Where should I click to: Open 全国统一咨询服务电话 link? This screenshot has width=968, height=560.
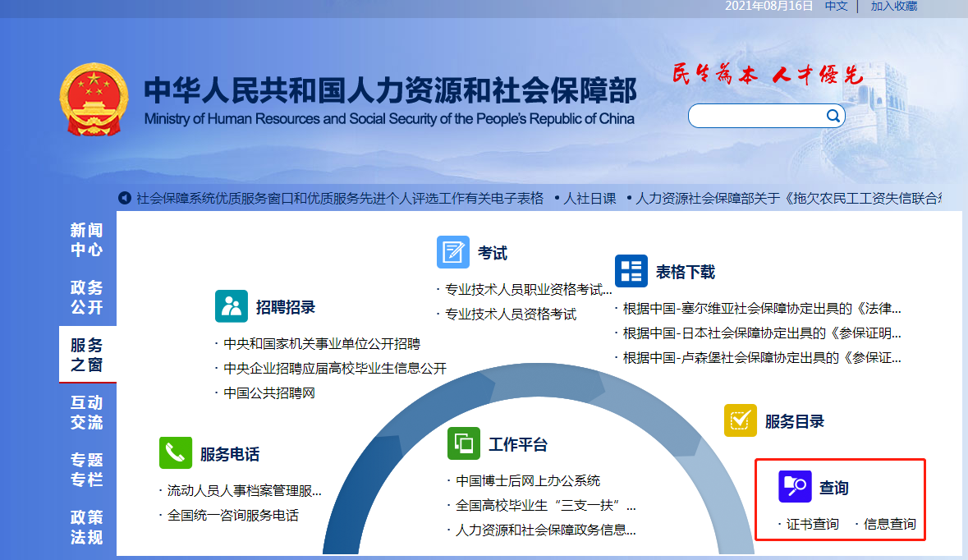pyautogui.click(x=232, y=516)
